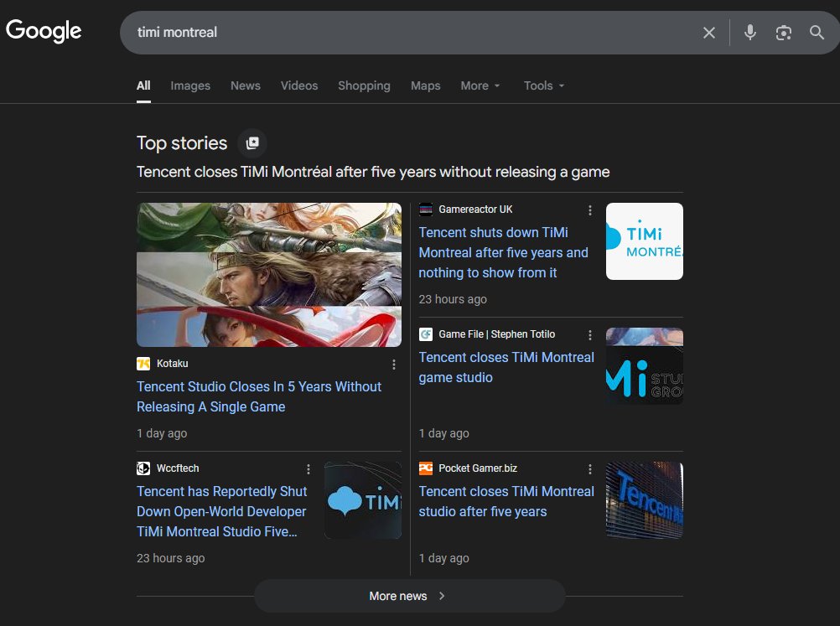Open Tencent closes TiMi Montreal game studio article
Image resolution: width=840 pixels, height=626 pixels.
(506, 367)
